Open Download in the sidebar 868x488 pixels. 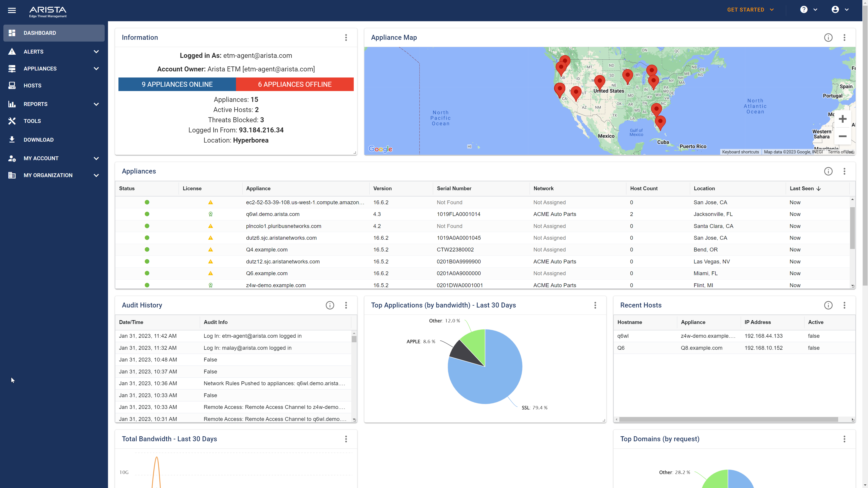pyautogui.click(x=54, y=140)
